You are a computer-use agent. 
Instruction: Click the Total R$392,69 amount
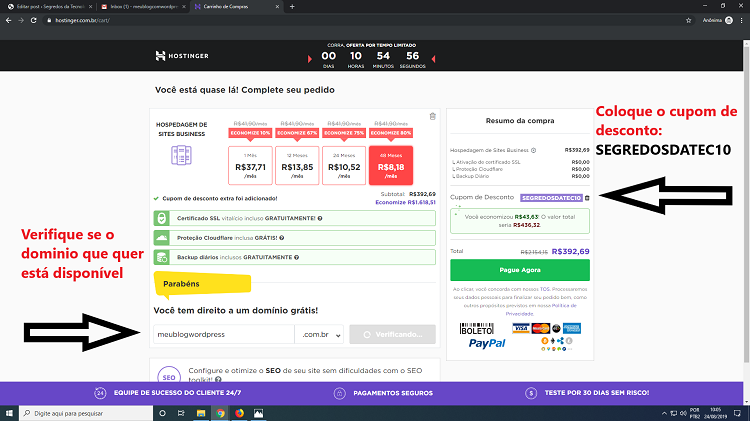(x=570, y=252)
